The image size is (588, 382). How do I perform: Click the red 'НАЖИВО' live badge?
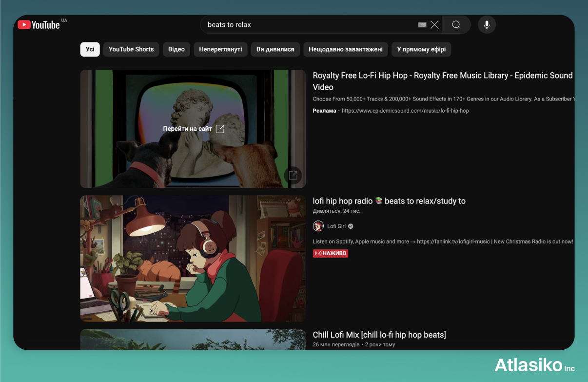331,253
